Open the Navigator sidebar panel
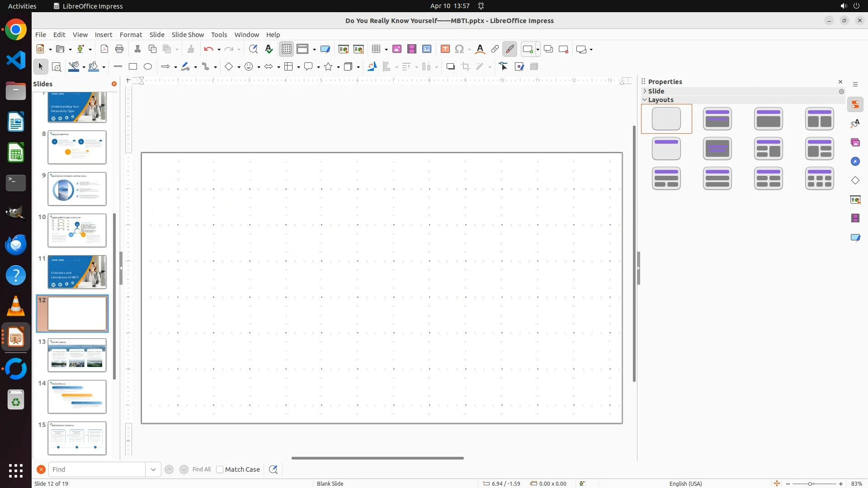Image resolution: width=868 pixels, height=488 pixels. click(x=855, y=162)
